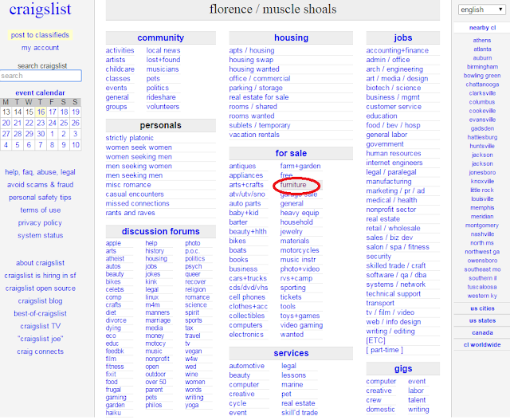Open video gaming in for sale
510x420 pixels.
(x=301, y=325)
